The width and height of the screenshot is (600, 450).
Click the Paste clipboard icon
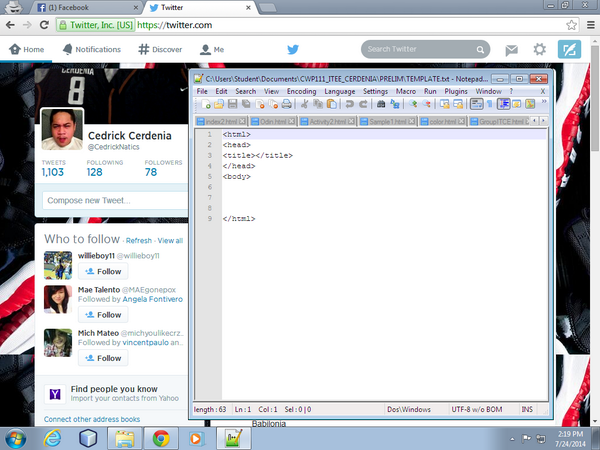[332, 104]
